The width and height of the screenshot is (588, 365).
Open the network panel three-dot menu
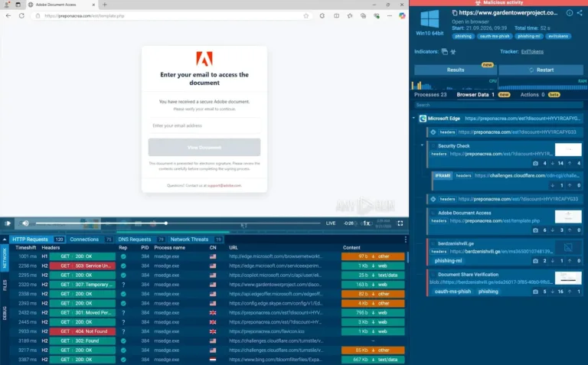pyautogui.click(x=405, y=240)
